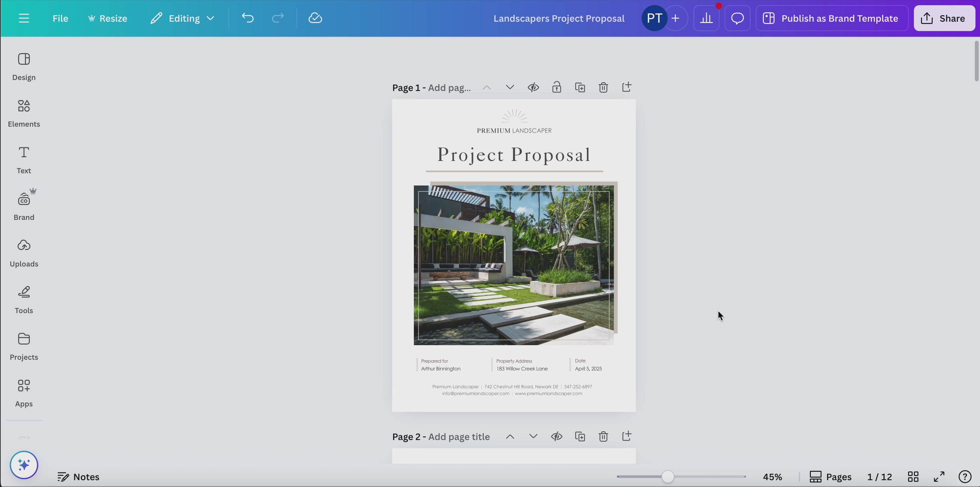Image resolution: width=980 pixels, height=487 pixels.
Task: Edit Page 1 title field
Action: [450, 88]
